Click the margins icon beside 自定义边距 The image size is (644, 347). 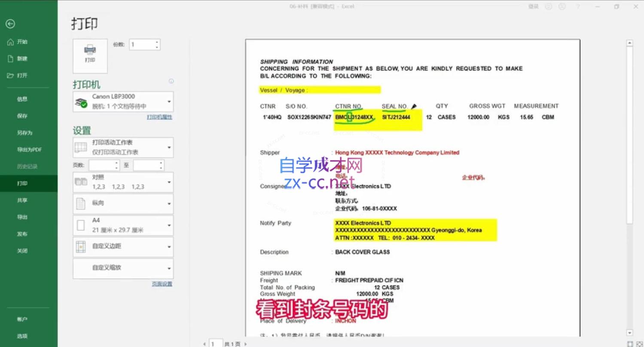81,247
